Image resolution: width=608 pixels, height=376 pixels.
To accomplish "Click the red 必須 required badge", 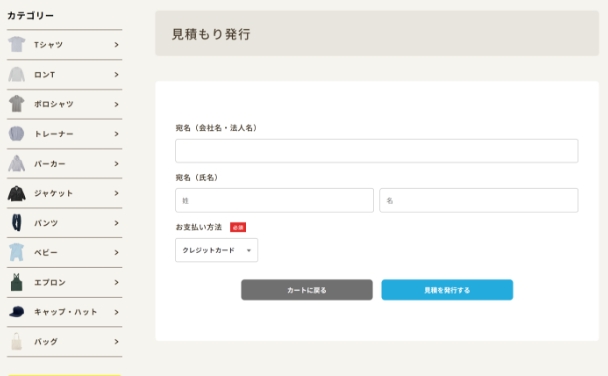I will click(x=238, y=227).
